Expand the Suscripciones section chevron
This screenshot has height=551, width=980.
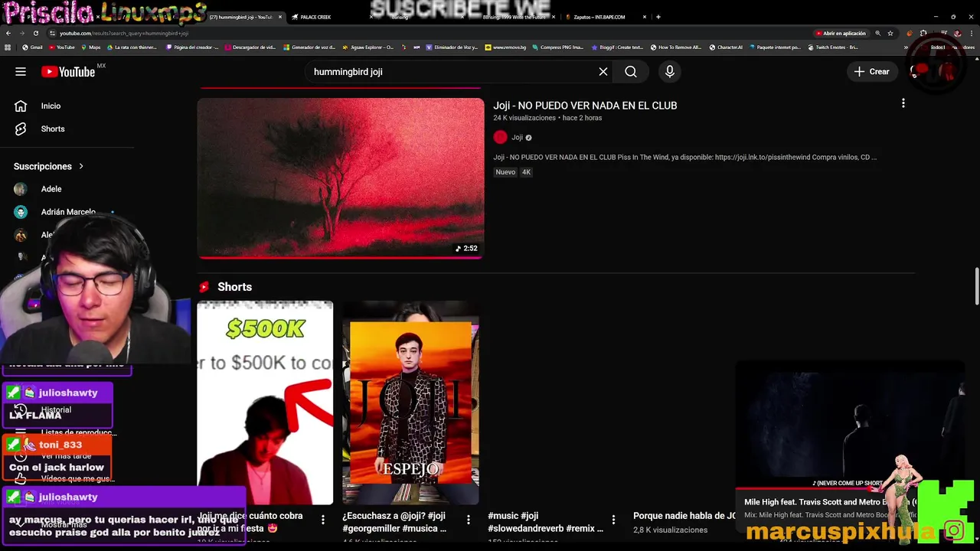point(81,166)
